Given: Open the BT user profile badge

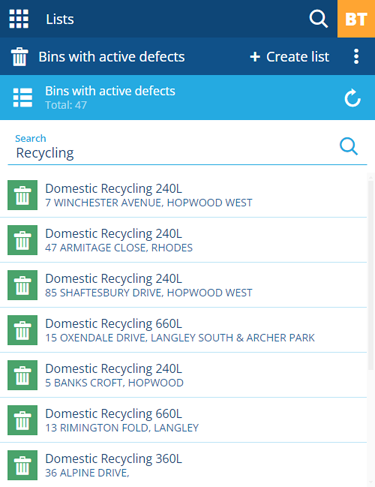Looking at the screenshot, I should pyautogui.click(x=356, y=19).
